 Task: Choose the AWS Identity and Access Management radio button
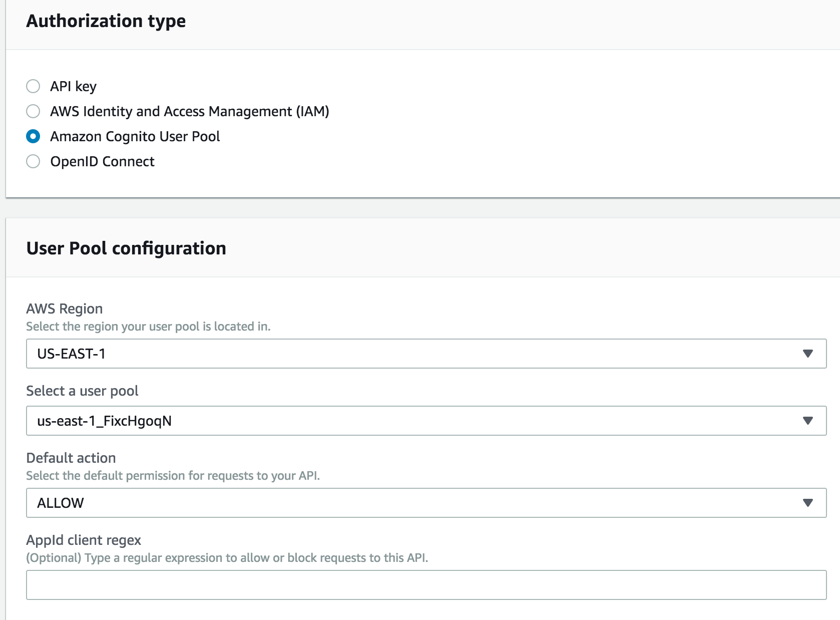pos(33,111)
